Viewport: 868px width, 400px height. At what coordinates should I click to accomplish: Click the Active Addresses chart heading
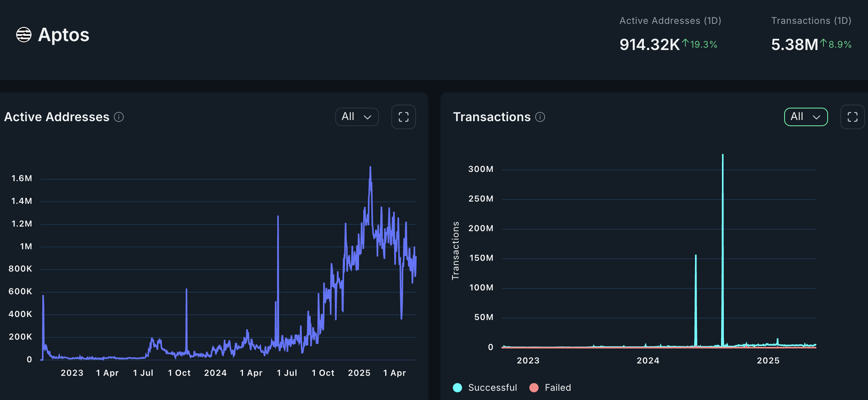57,117
